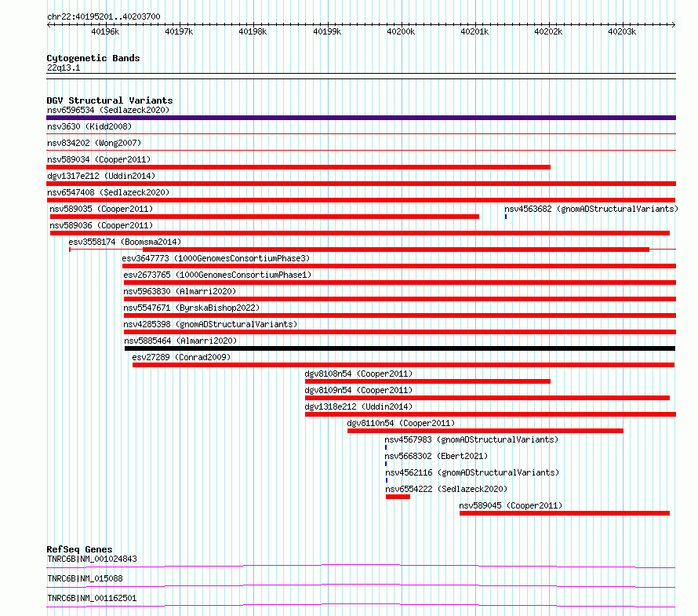
Task: Select nsv6554222 (Sedlazeck2020) label
Action: tap(446, 489)
